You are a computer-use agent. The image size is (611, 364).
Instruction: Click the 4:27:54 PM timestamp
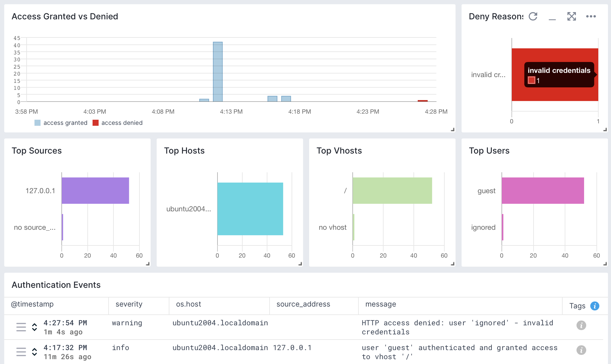tap(65, 323)
